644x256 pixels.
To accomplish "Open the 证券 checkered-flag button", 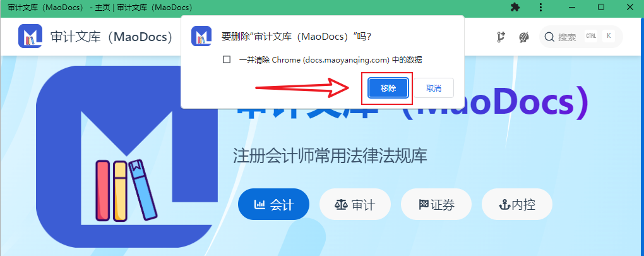I will click(x=436, y=204).
